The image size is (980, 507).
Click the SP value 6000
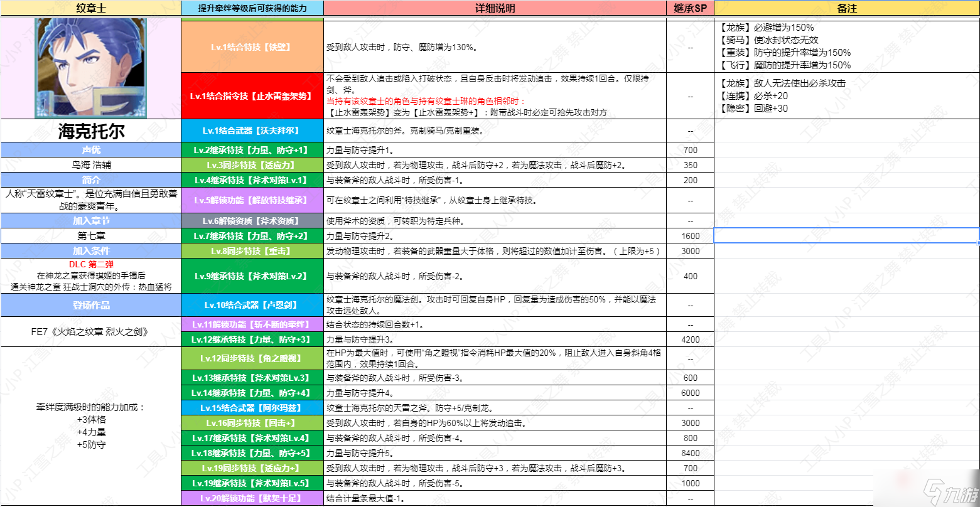(x=690, y=393)
